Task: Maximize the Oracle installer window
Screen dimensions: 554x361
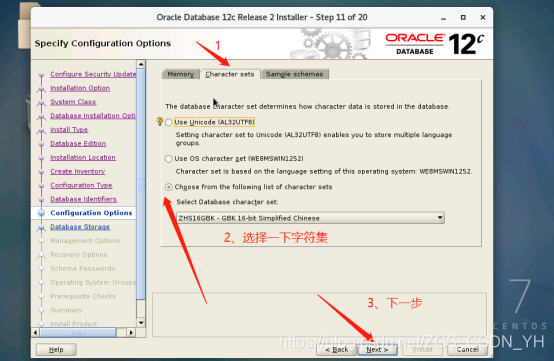Action: tap(463, 17)
